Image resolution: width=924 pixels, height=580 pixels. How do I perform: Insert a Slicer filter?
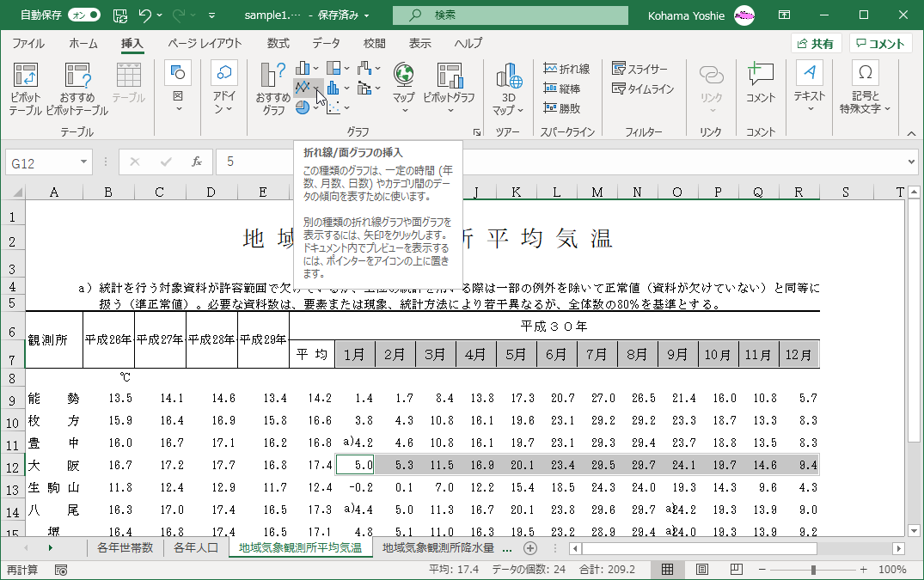(x=639, y=69)
